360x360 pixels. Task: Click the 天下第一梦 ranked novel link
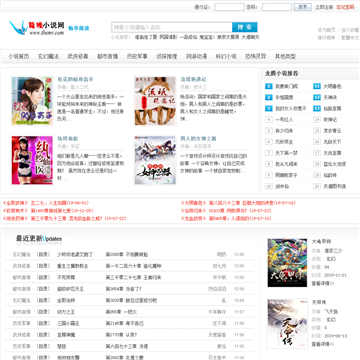point(286,153)
